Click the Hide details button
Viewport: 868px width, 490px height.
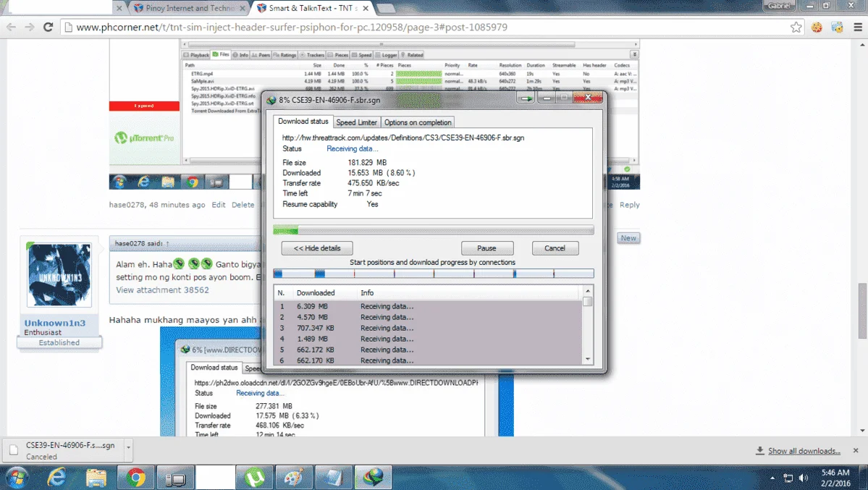pyautogui.click(x=316, y=248)
